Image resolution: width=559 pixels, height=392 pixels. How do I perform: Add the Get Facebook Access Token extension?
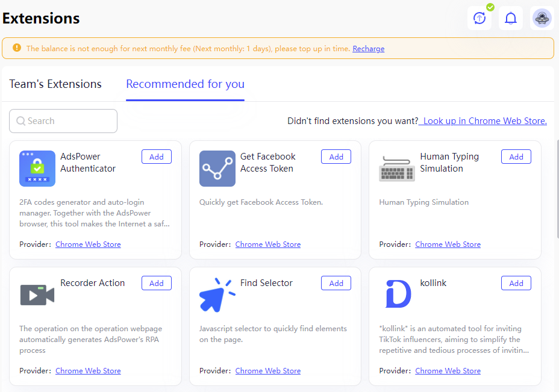336,157
